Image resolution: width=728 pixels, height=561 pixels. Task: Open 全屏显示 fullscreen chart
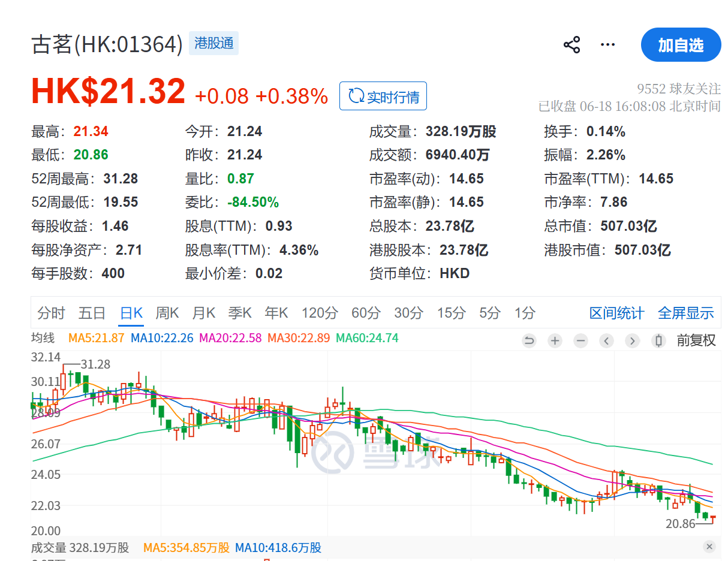tap(686, 313)
